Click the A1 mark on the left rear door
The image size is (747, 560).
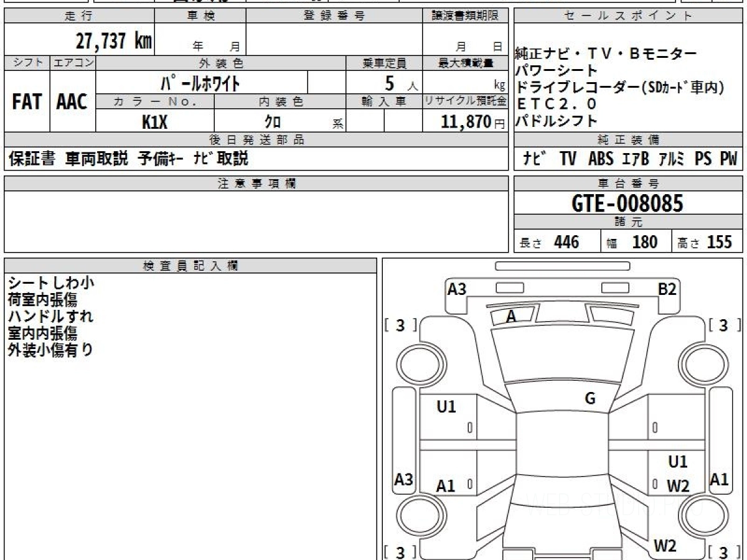tap(446, 486)
